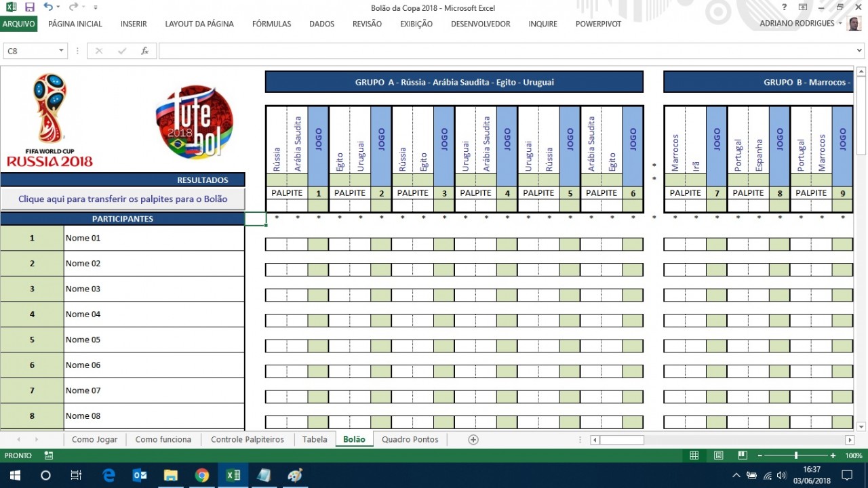The width and height of the screenshot is (868, 488).
Task: Mute system volume via the speaker icon
Action: [x=781, y=475]
